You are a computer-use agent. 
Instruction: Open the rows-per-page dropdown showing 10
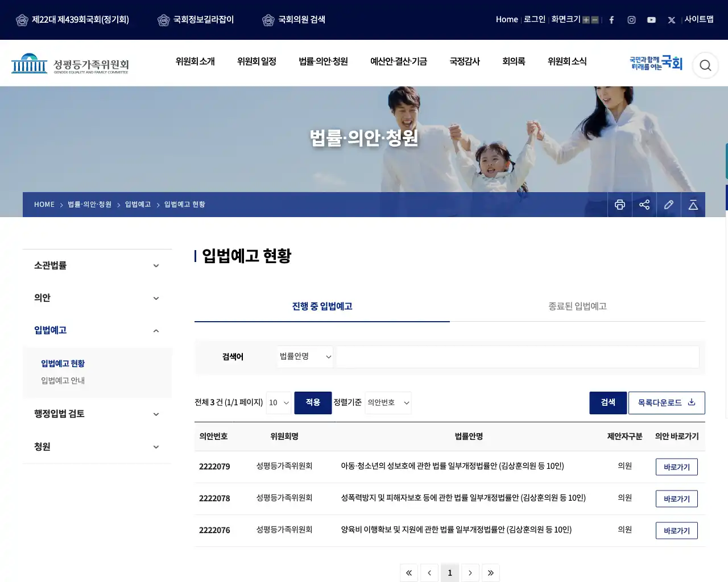click(279, 403)
